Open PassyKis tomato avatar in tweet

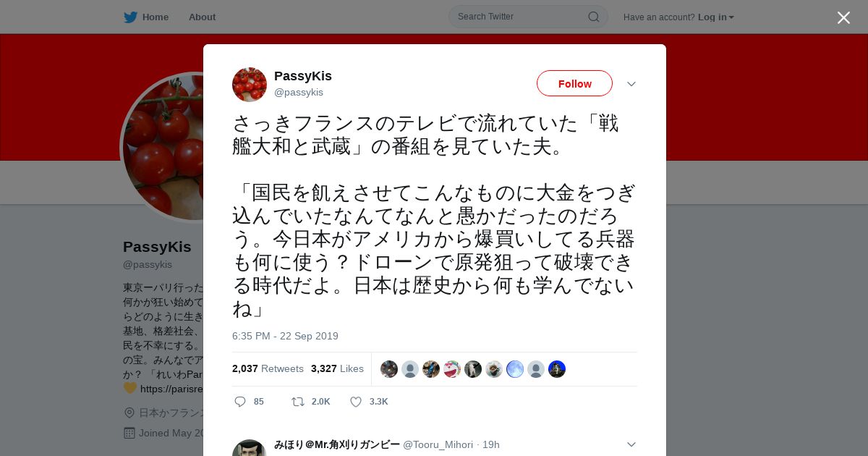[x=250, y=85]
